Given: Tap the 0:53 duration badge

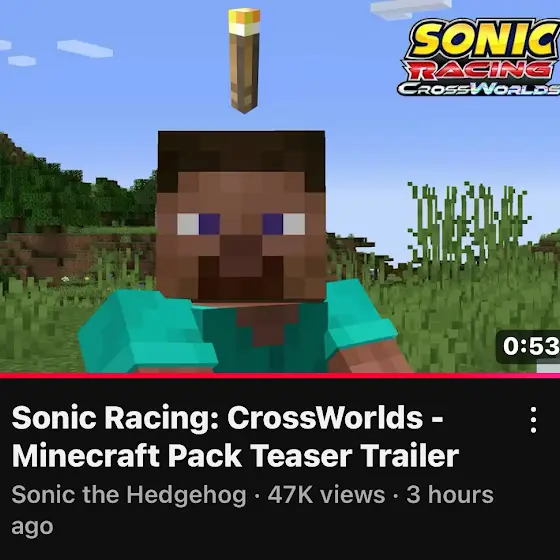Looking at the screenshot, I should pyautogui.click(x=529, y=346).
